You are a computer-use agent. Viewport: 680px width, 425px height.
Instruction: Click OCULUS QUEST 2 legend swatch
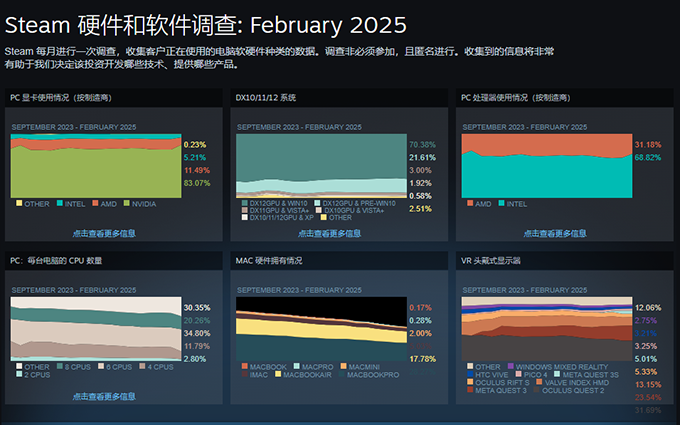[x=537, y=389]
